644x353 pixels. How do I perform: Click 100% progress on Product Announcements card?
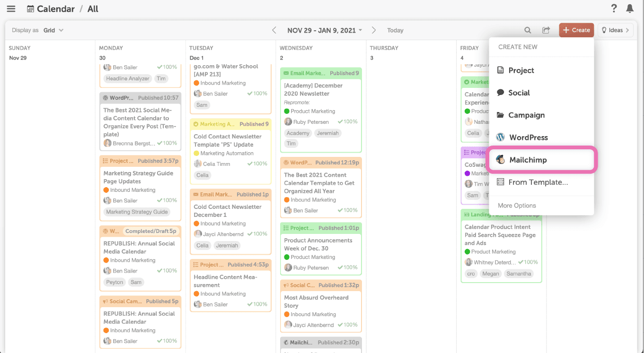348,267
